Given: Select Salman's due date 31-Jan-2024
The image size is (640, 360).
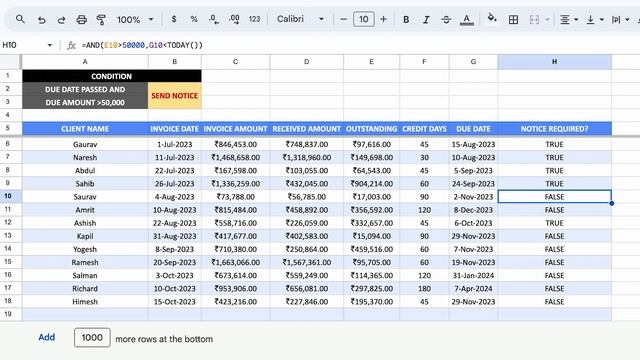Looking at the screenshot, I should (473, 275).
